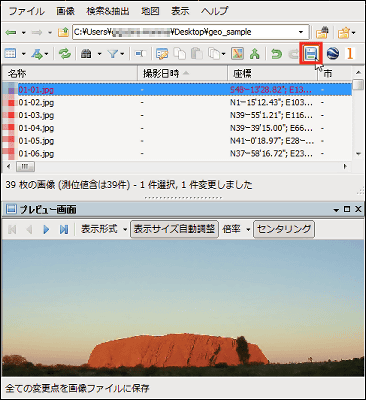Viewport: 366px width, 400px height.
Task: Open the view mode dropdown arrow
Action: pos(23,54)
